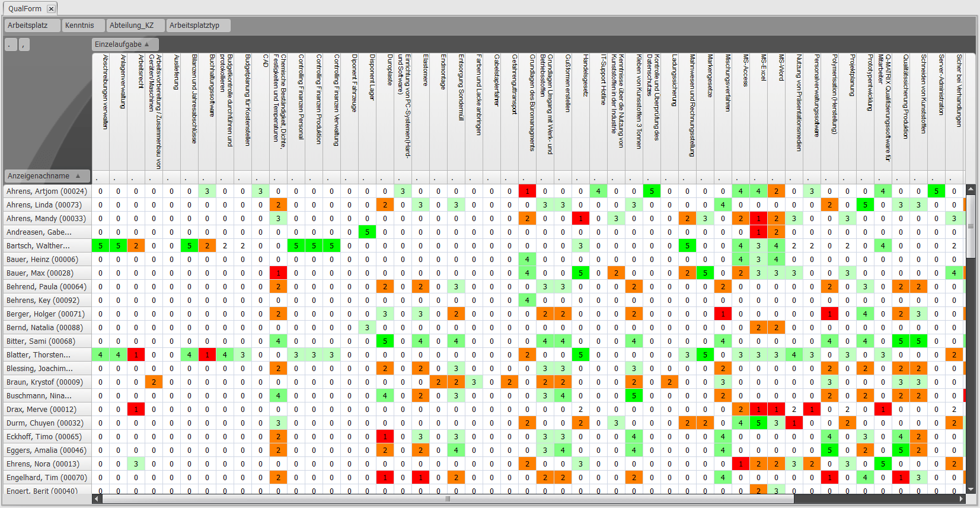Select row 'Behrens, Key (00092)'

[x=47, y=301]
